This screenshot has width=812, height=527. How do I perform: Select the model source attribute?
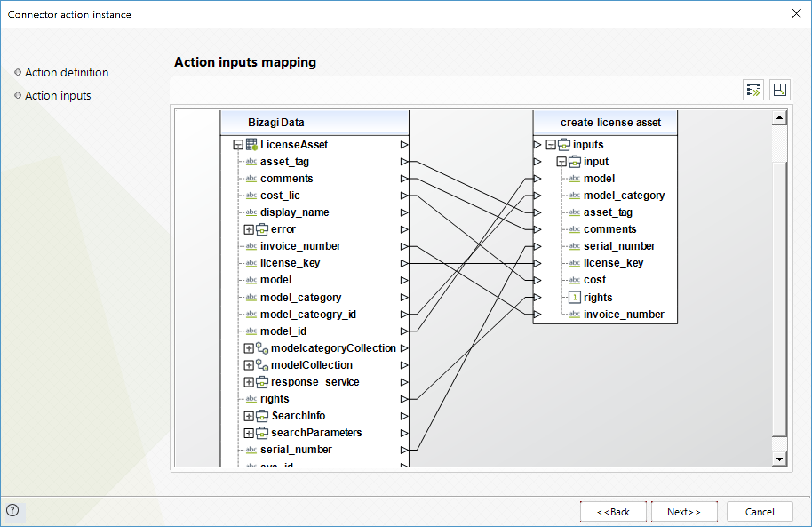pyautogui.click(x=276, y=280)
